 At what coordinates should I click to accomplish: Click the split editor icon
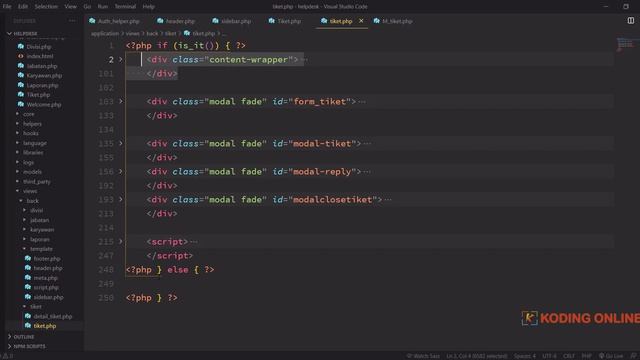point(631,20)
